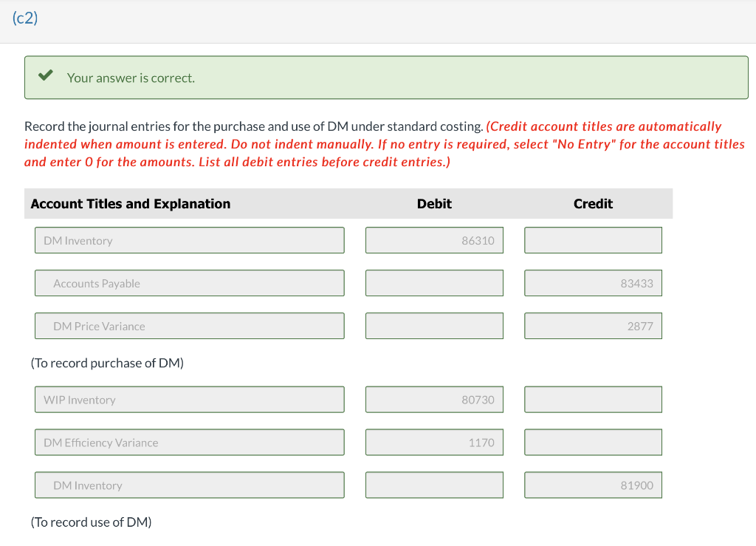
Task: Click the empty credit field beside DM Inventory
Action: [593, 239]
